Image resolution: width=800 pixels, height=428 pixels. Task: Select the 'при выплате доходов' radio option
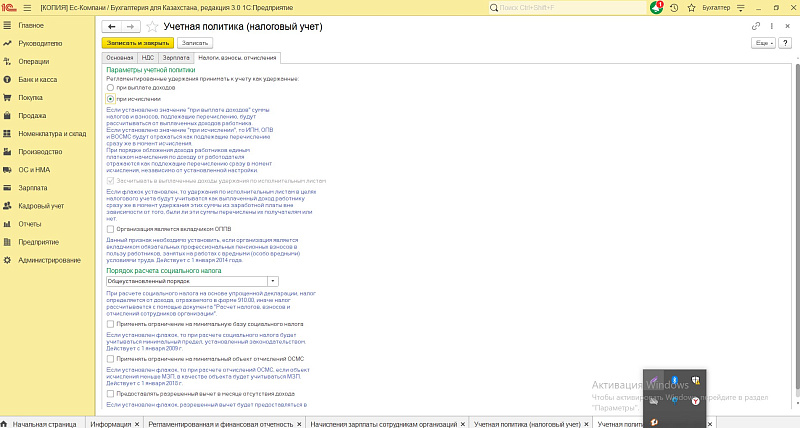(110, 89)
